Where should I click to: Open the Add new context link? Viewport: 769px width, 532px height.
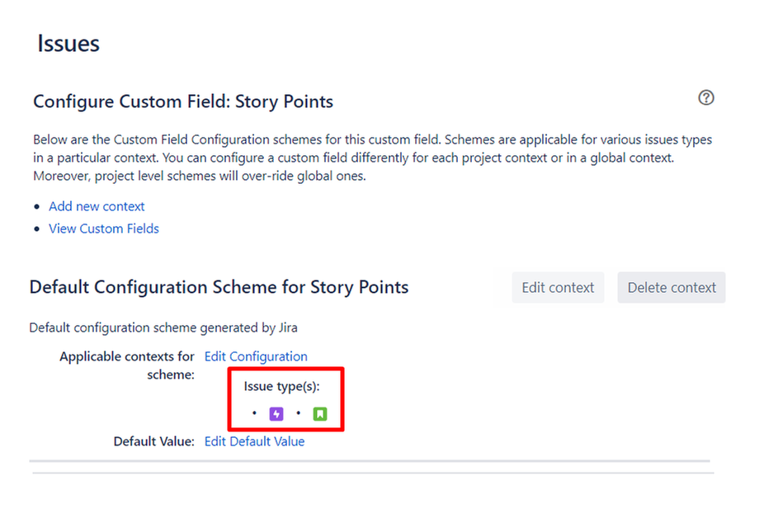coord(97,206)
